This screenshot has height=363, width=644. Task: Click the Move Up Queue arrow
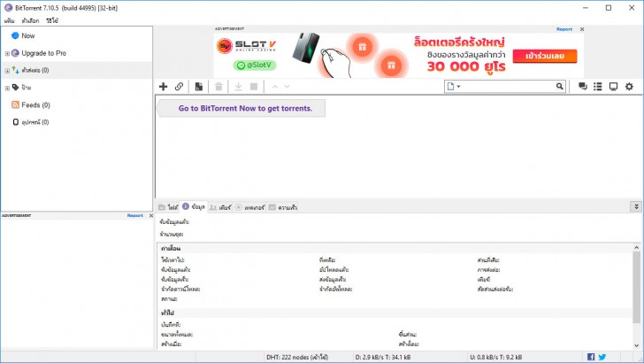pos(275,87)
